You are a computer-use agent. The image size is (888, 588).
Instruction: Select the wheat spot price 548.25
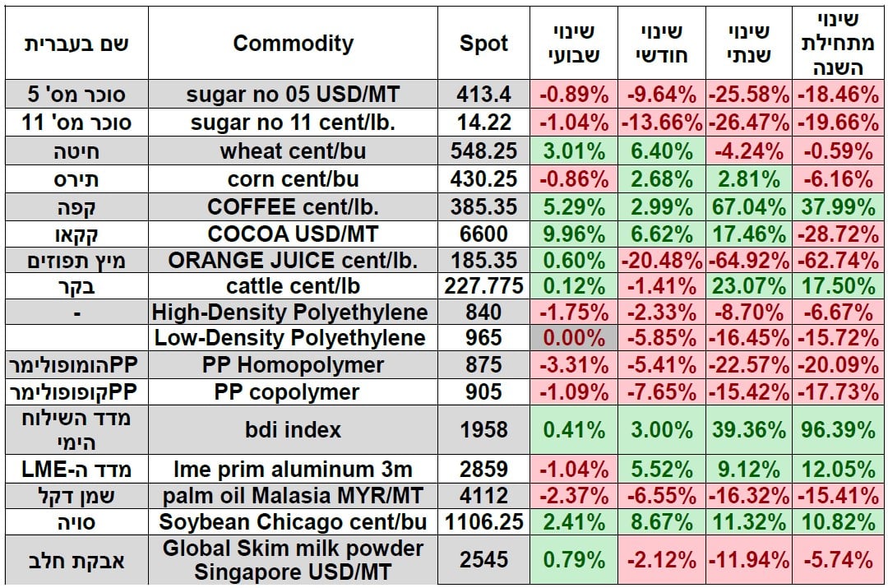[483, 151]
